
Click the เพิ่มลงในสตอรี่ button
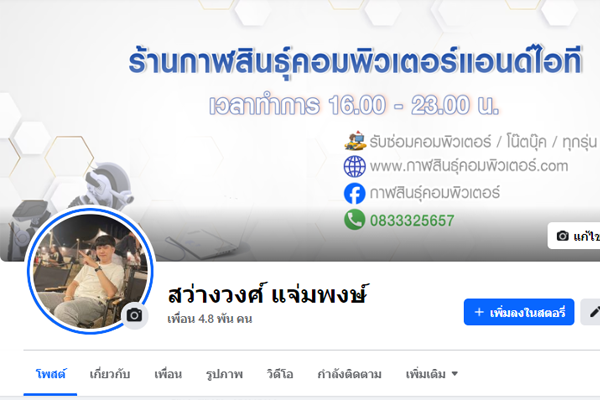point(519,312)
